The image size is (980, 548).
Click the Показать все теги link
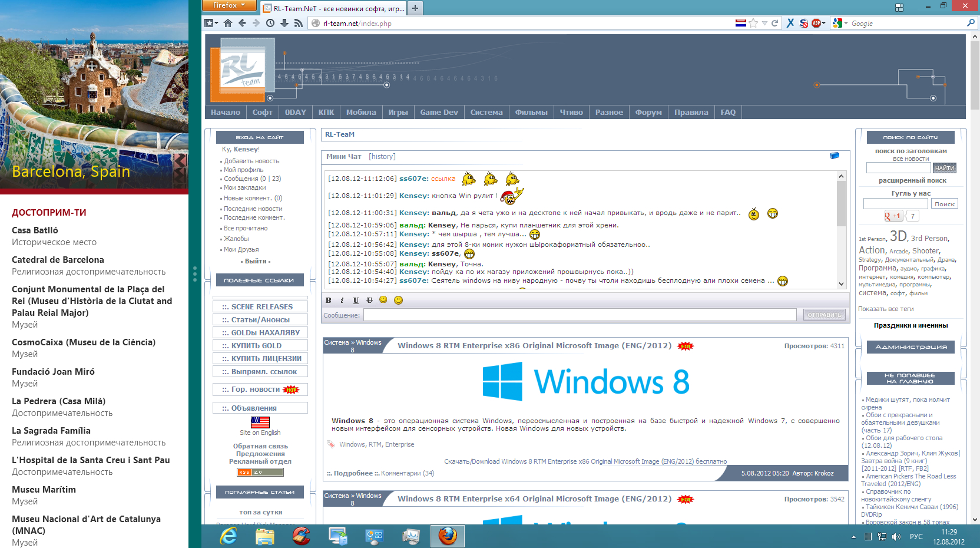[886, 309]
